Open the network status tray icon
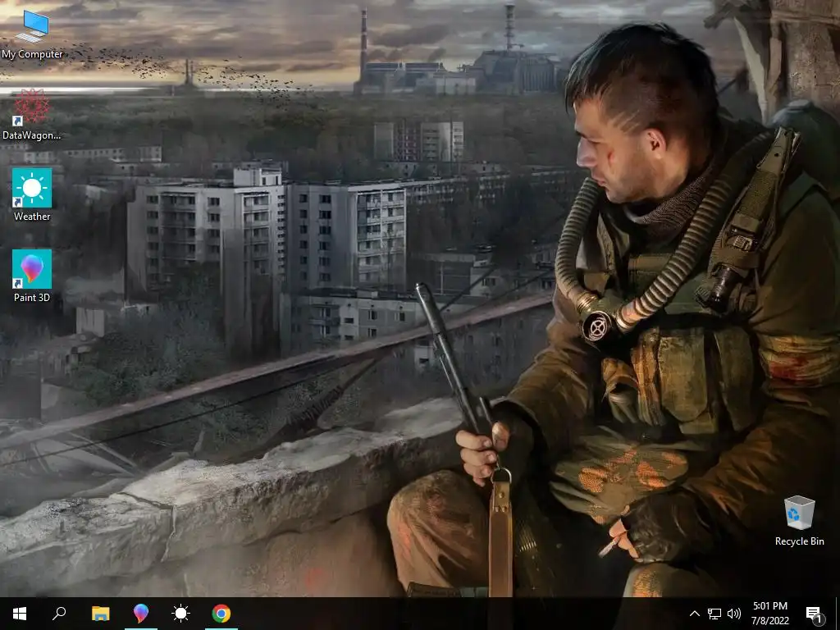Screen dimensions: 840x630 pos(714,614)
